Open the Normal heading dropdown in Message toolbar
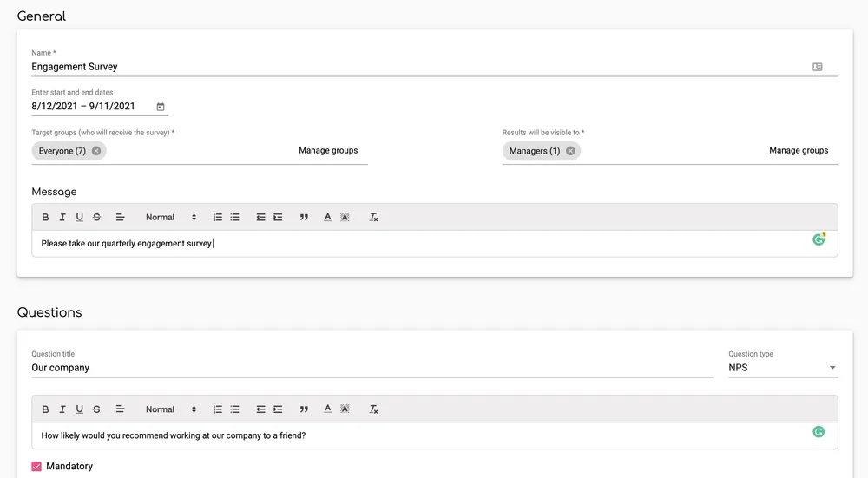 click(x=171, y=218)
